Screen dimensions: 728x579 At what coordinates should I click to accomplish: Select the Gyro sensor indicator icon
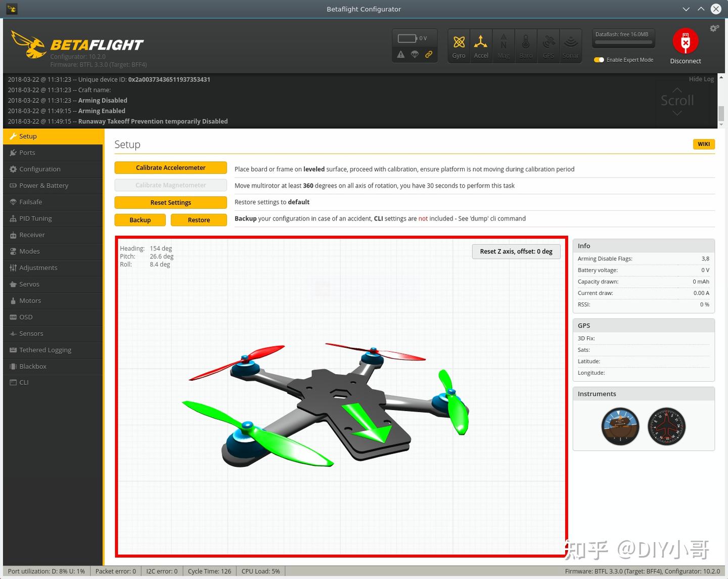(459, 46)
